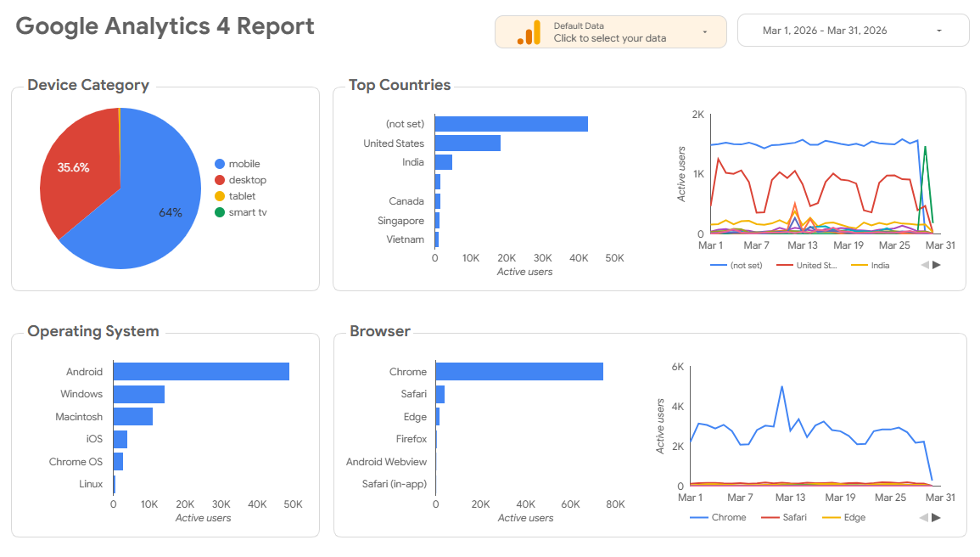Click the Chrome OS label in Operating System
The width and height of the screenshot is (980, 557).
(76, 461)
